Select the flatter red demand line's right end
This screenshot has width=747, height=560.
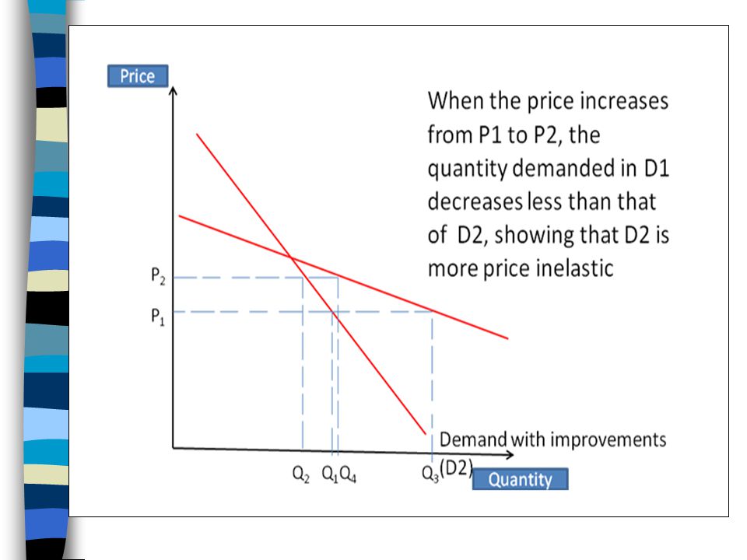tap(507, 338)
